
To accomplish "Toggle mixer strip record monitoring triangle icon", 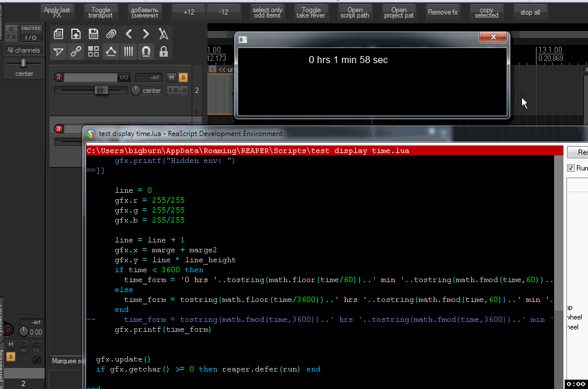I will pos(23,343).
